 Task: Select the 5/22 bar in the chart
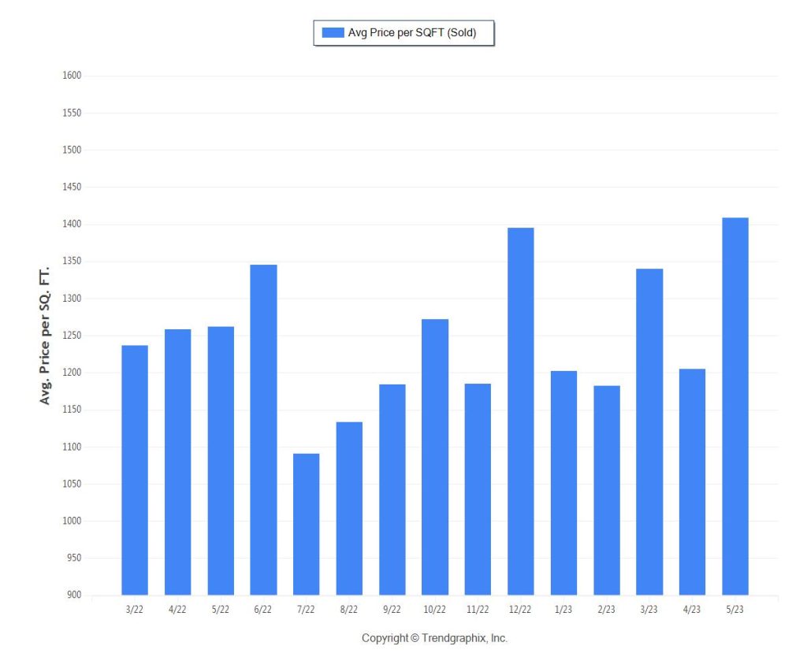click(221, 461)
